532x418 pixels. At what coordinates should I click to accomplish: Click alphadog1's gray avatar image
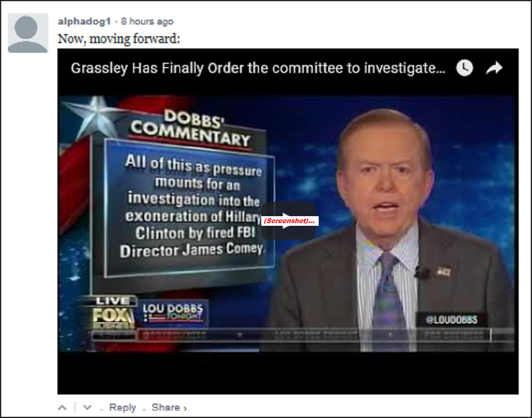pos(28,33)
